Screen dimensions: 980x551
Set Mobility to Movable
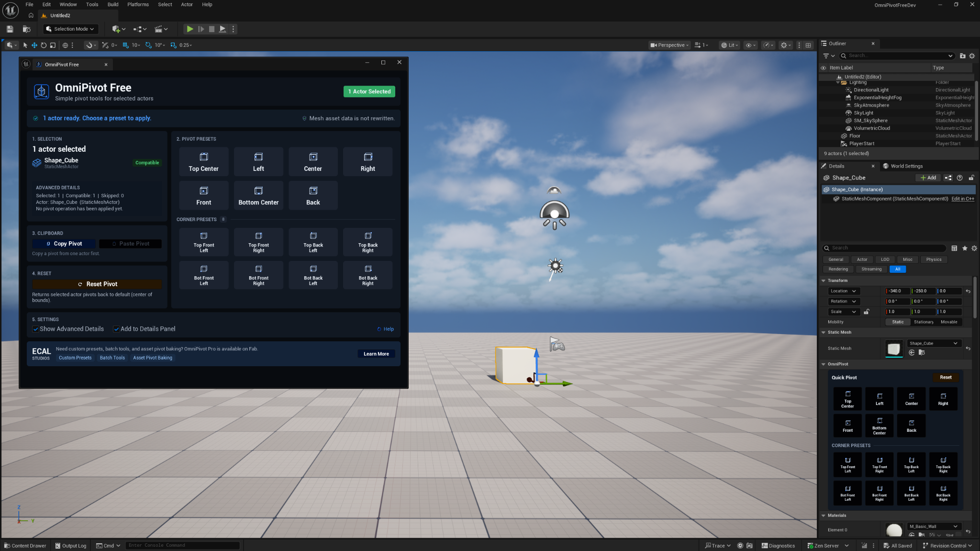point(949,322)
